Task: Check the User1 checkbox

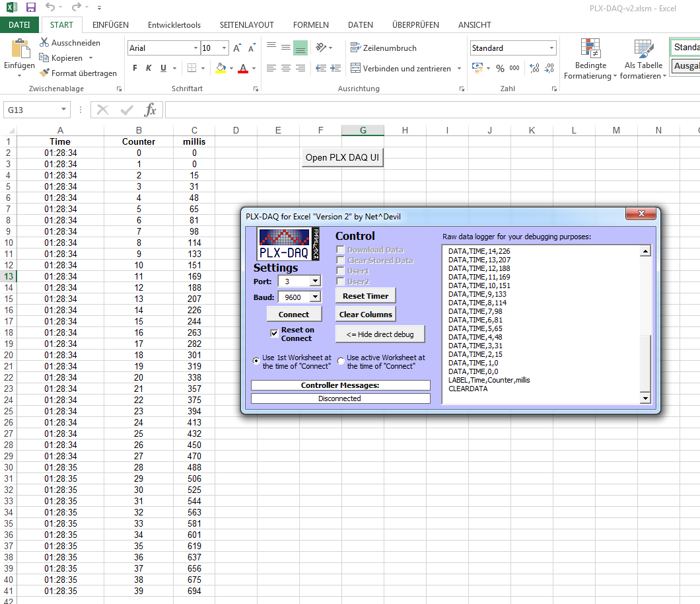Action: [x=341, y=271]
